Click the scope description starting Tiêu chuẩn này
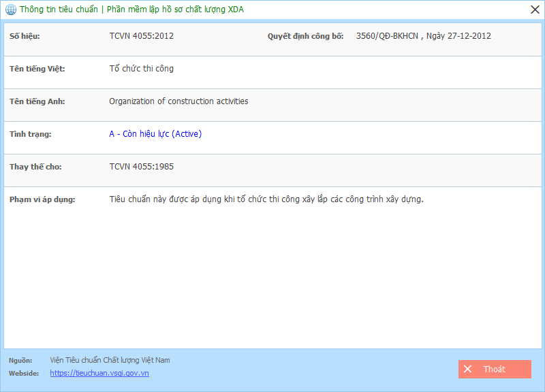Image resolution: width=545 pixels, height=392 pixels. tap(266, 199)
